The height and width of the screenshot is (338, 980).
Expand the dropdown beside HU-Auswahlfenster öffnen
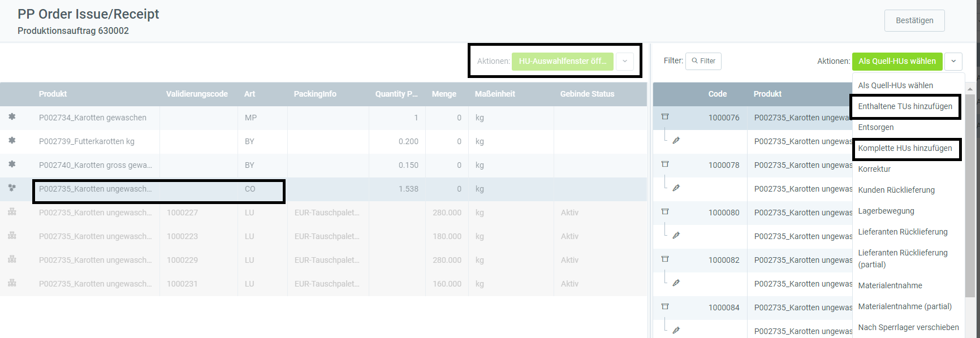coord(625,61)
